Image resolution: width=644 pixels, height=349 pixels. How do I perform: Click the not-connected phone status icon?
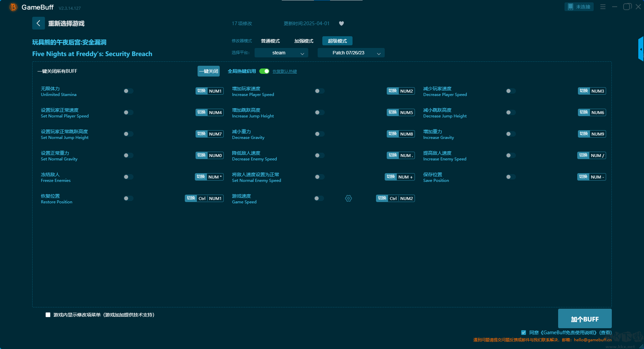coord(571,7)
